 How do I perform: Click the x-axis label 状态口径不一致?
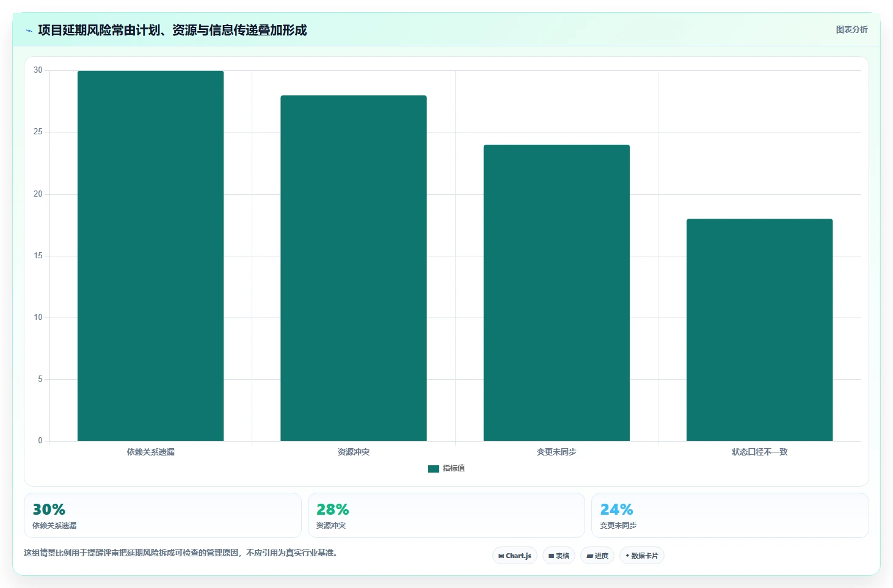point(760,452)
